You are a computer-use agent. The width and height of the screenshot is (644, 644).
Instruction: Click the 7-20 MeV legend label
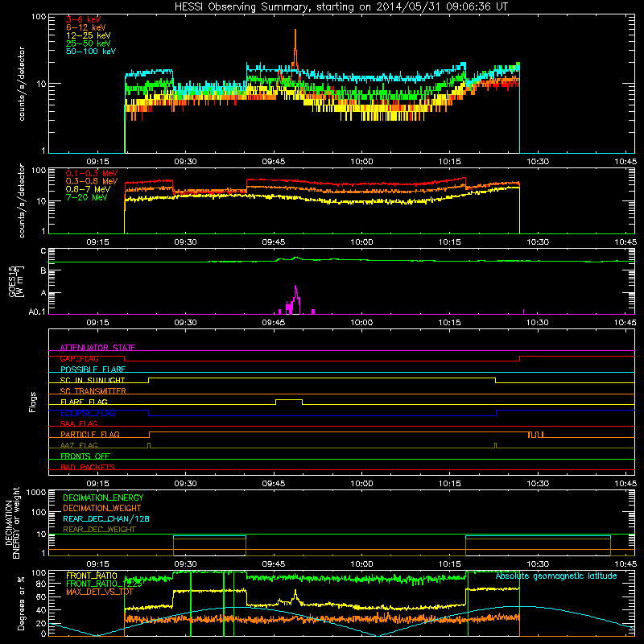pos(87,197)
